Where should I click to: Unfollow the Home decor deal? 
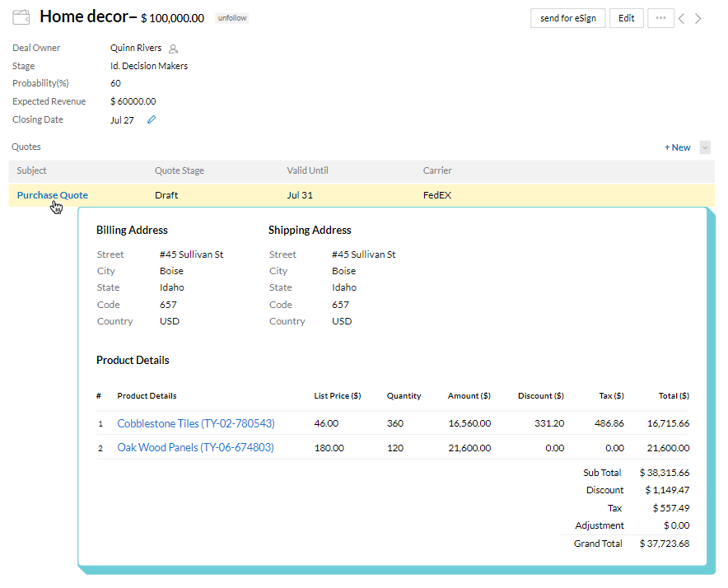click(x=231, y=17)
